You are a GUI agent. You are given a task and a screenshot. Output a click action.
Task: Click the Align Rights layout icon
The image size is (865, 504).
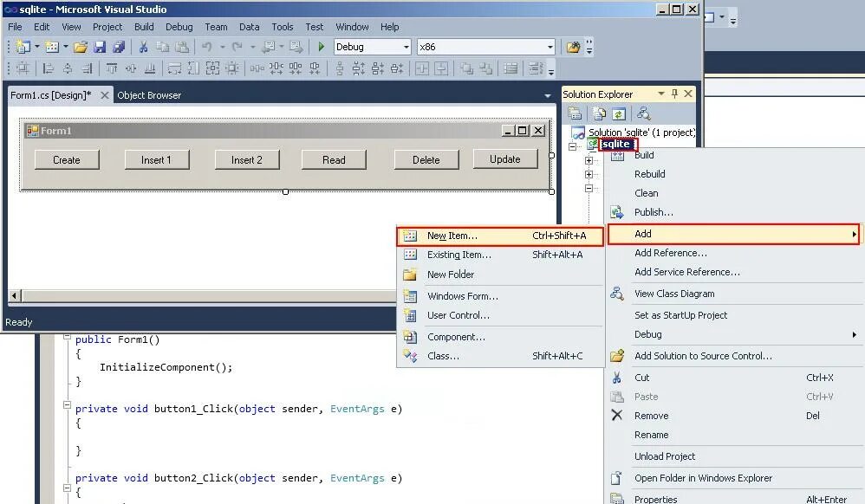click(x=87, y=68)
